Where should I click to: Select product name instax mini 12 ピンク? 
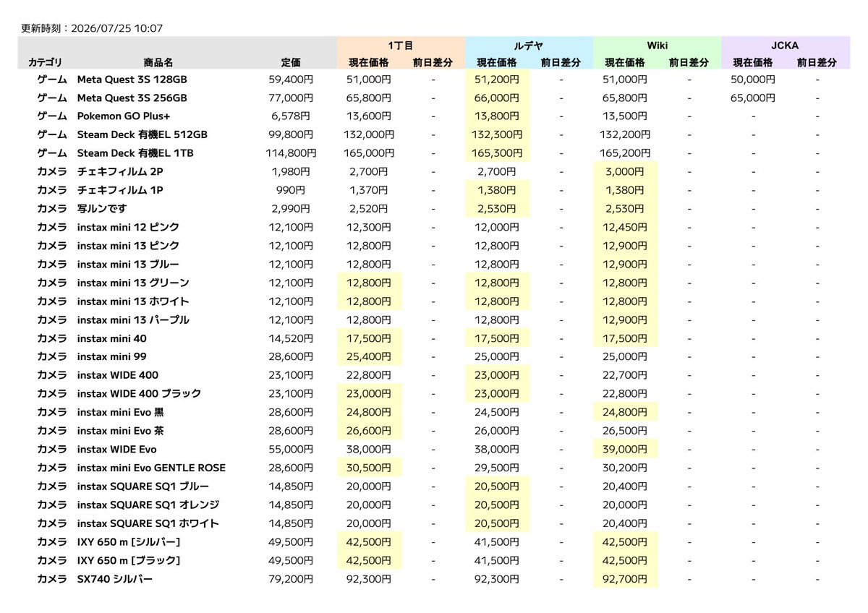(129, 227)
